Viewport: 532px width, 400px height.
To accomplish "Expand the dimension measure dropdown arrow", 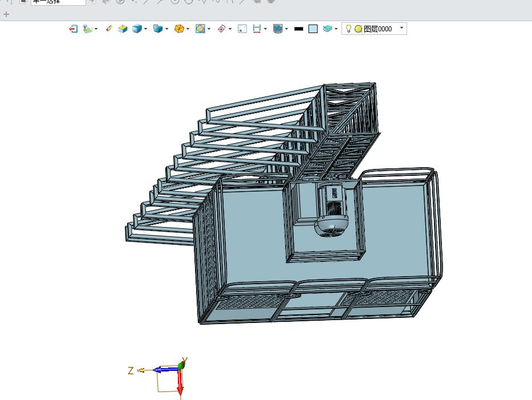I will point(265,29).
